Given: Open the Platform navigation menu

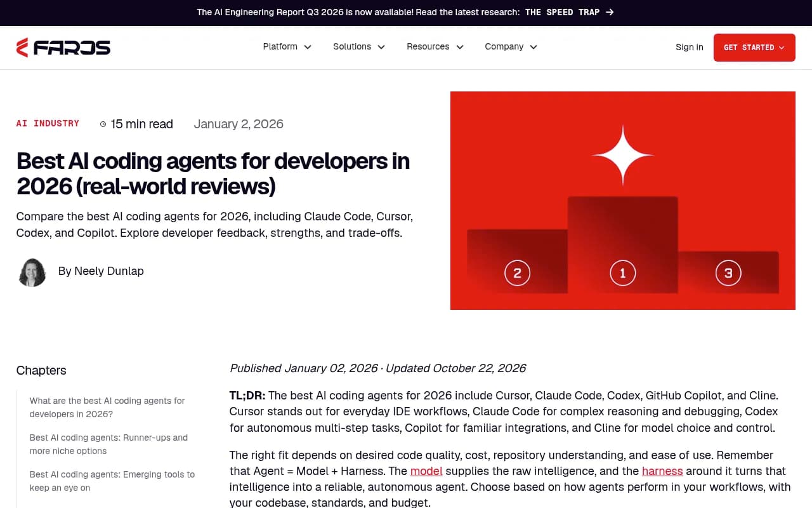Looking at the screenshot, I should (287, 47).
